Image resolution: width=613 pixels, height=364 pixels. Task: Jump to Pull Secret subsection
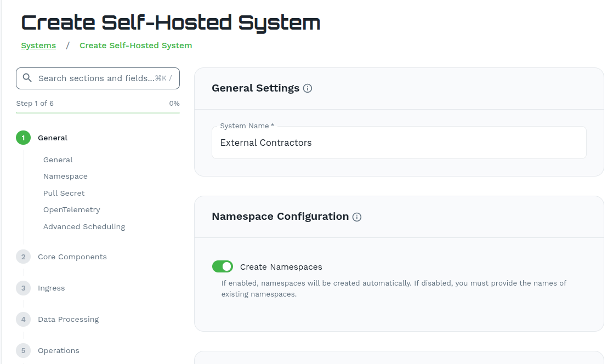point(64,193)
